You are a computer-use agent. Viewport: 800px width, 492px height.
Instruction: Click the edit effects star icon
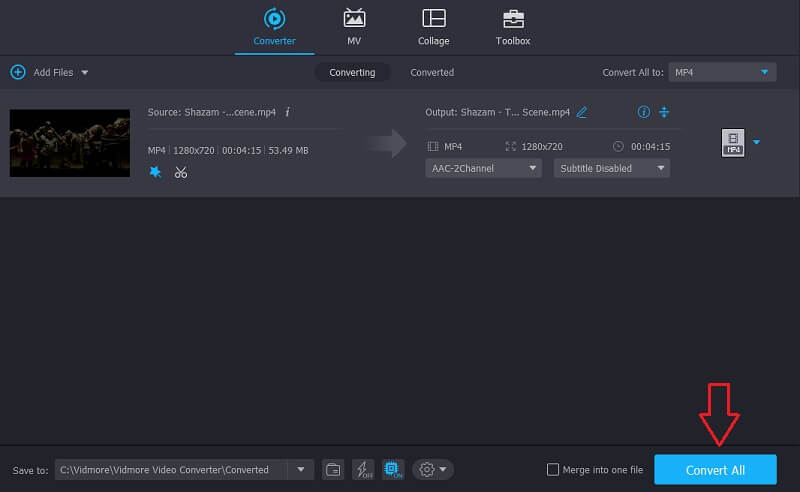point(155,171)
